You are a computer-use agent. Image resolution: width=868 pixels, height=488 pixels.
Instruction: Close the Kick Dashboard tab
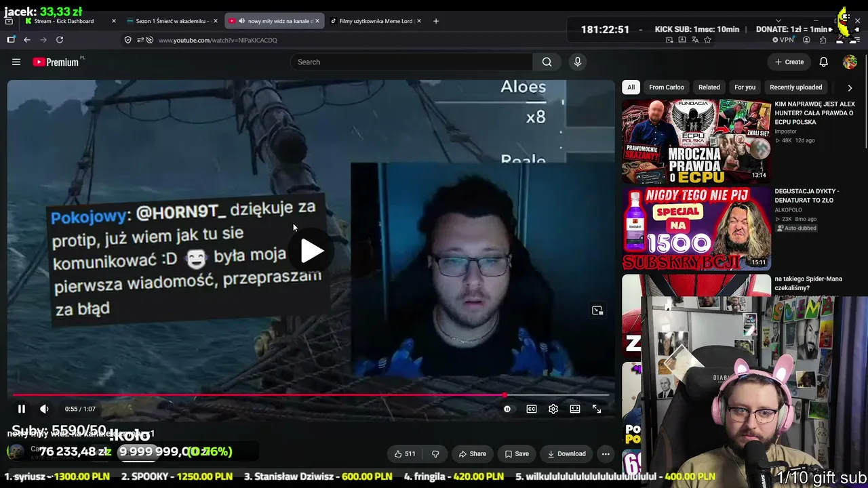point(113,21)
